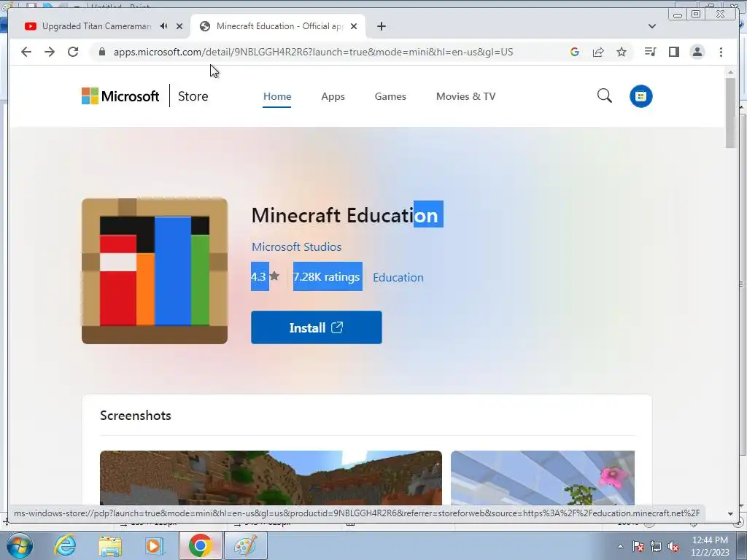Bookmark this page with the star
747x560 pixels.
[x=622, y=52]
